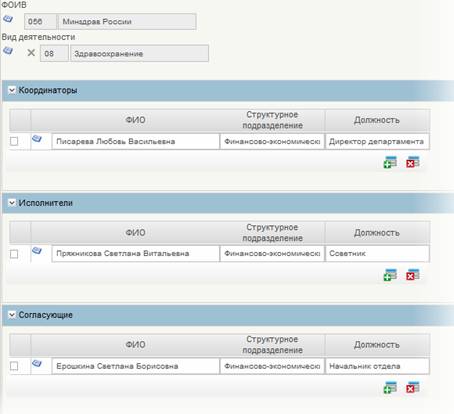Add row in Исполнители table
The image size is (454, 414).
point(390,275)
